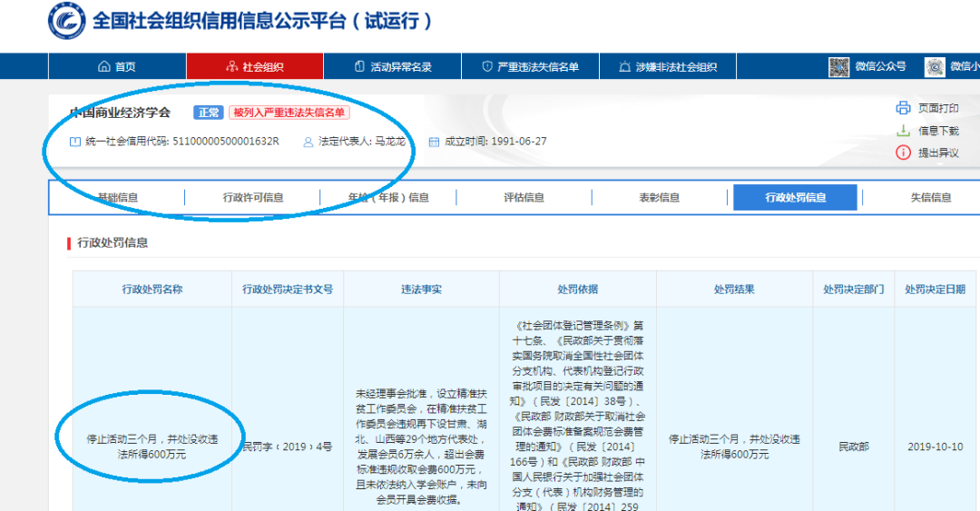The width and height of the screenshot is (980, 511).
Task: Click the 正常 status badge
Action: [x=208, y=113]
